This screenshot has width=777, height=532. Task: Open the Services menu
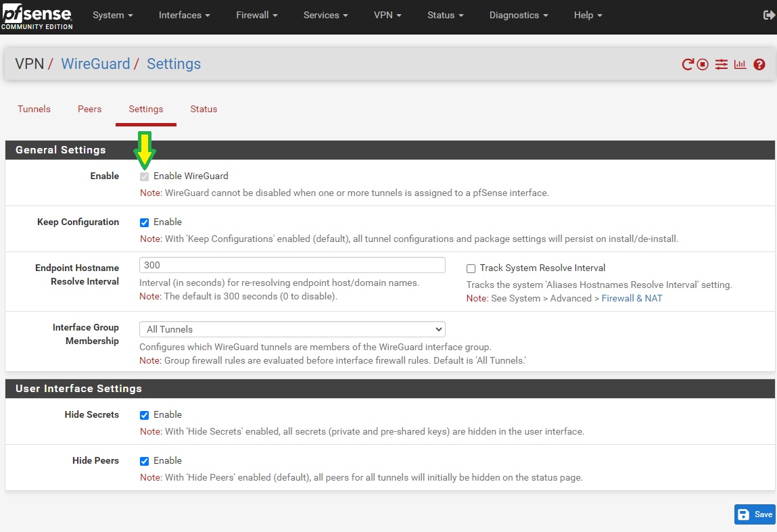(325, 15)
